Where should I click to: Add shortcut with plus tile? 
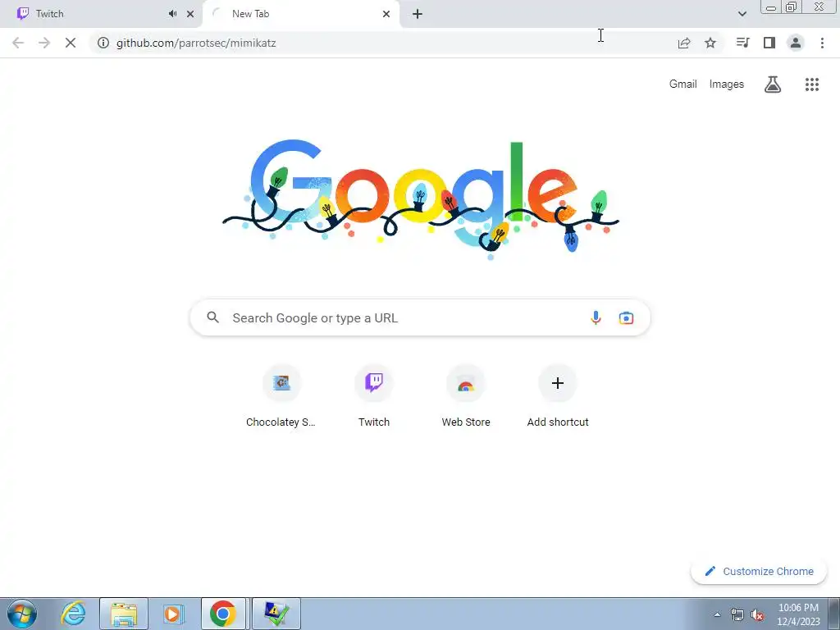coord(558,397)
